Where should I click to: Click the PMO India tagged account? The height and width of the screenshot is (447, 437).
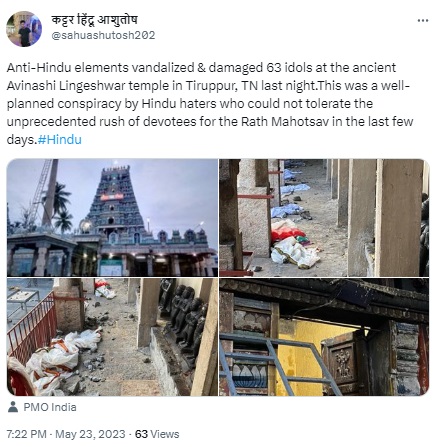(x=50, y=407)
